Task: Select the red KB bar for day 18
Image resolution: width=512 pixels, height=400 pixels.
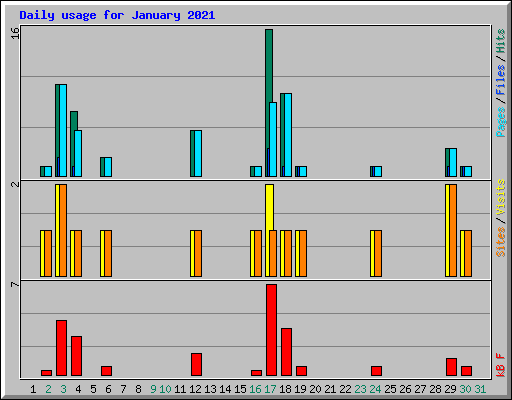Action: coord(286,352)
